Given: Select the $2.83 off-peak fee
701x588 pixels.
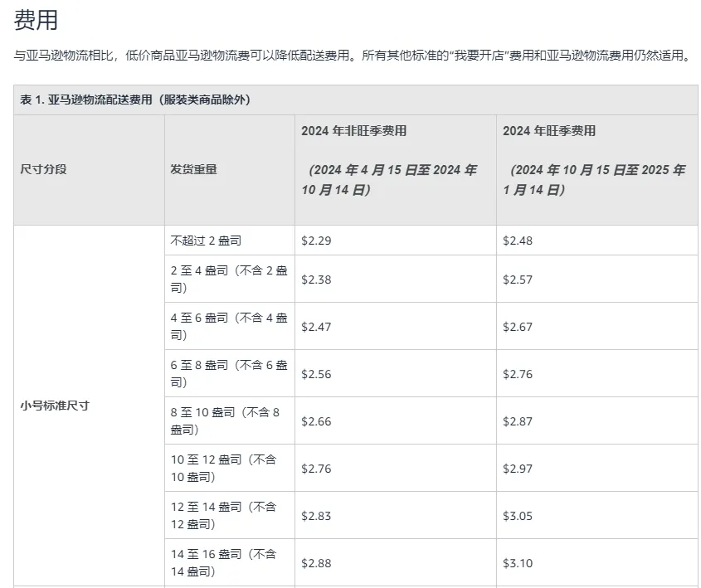Looking at the screenshot, I should click(316, 516).
